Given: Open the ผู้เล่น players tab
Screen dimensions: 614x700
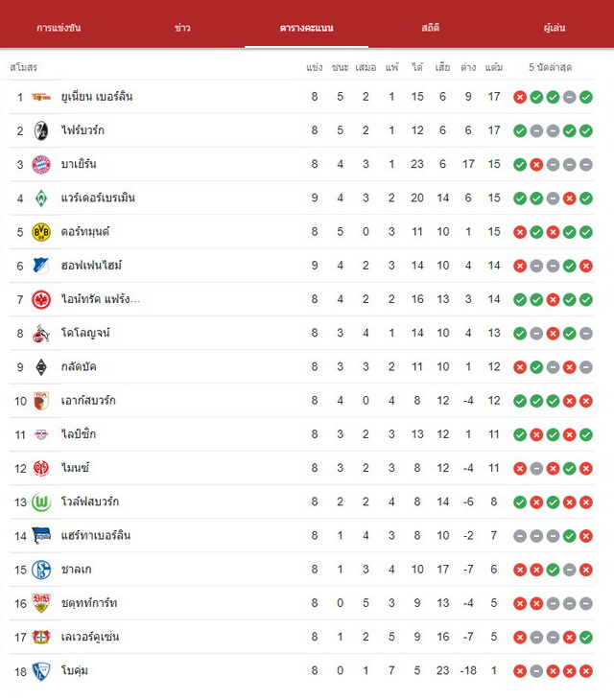Looking at the screenshot, I should point(555,28).
